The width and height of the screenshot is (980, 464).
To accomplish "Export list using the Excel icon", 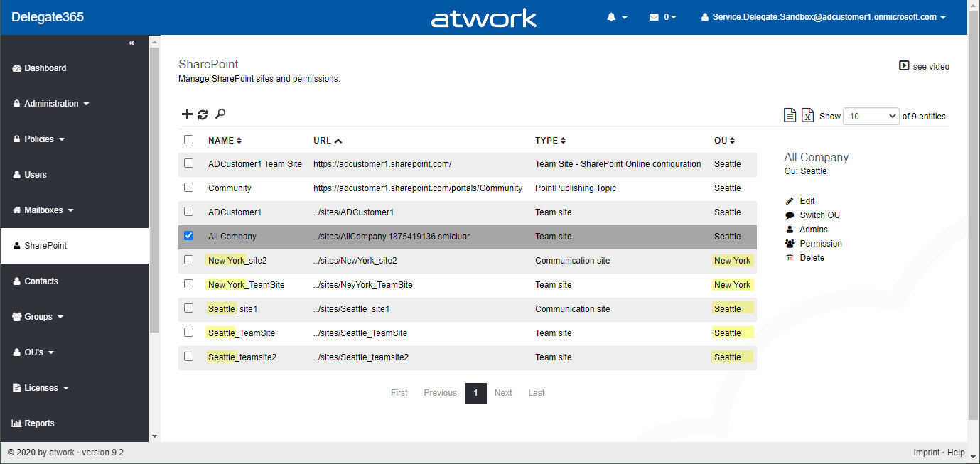I will tap(807, 115).
